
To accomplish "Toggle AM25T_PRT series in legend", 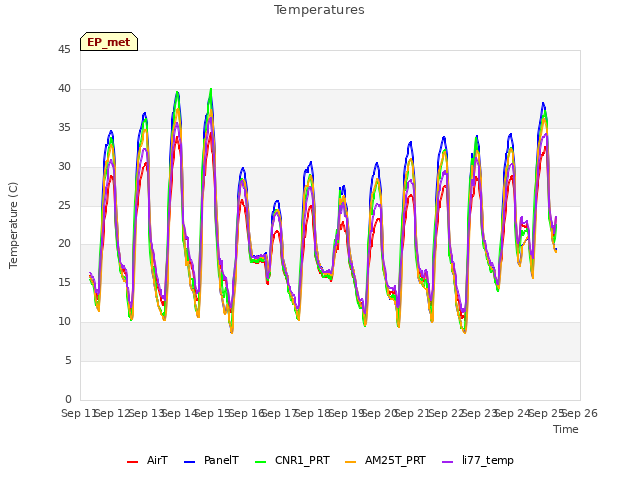I will coord(386,460).
